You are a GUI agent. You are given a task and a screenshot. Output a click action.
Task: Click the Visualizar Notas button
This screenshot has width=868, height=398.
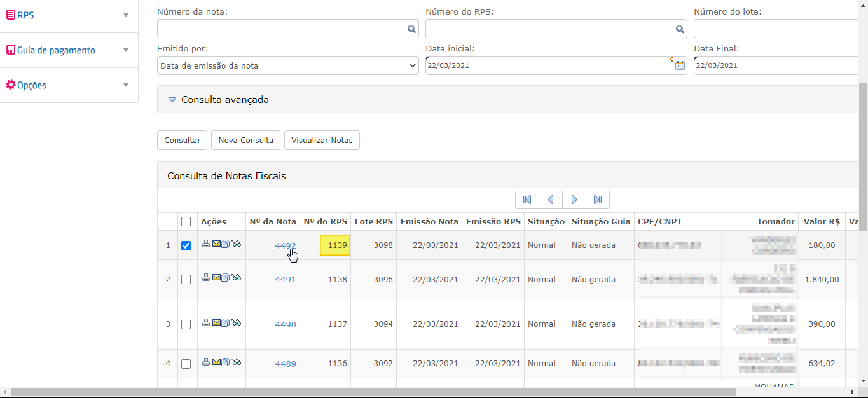tap(322, 141)
